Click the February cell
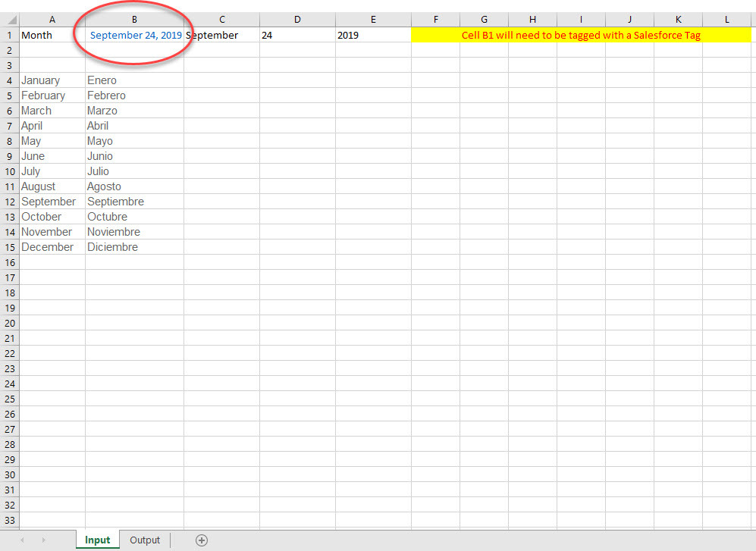Image resolution: width=756 pixels, height=551 pixels. click(x=52, y=95)
